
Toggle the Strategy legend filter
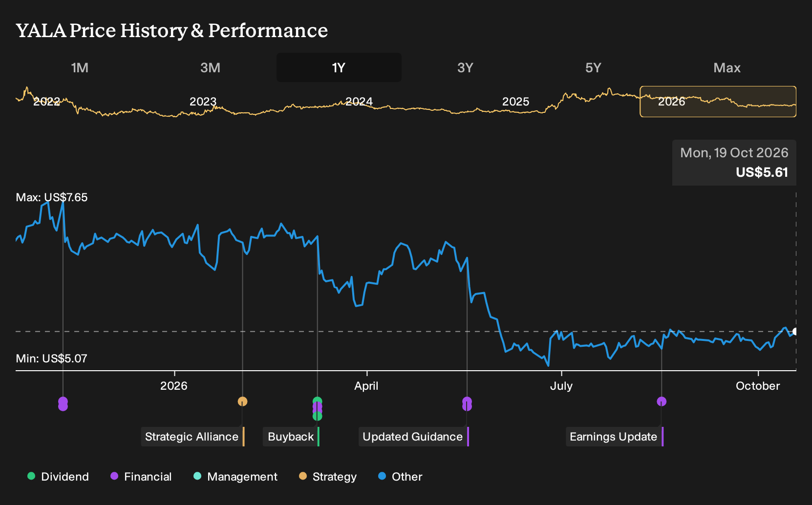pos(328,477)
